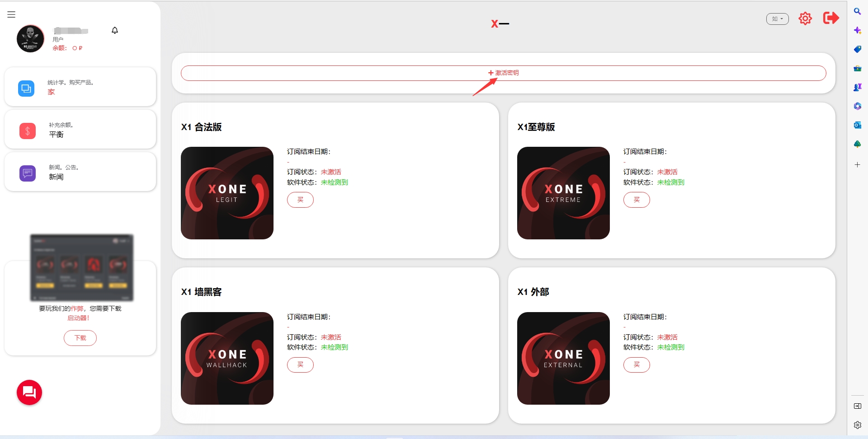Select the 平衡 balance menu item
This screenshot has width=868, height=439.
(57, 135)
